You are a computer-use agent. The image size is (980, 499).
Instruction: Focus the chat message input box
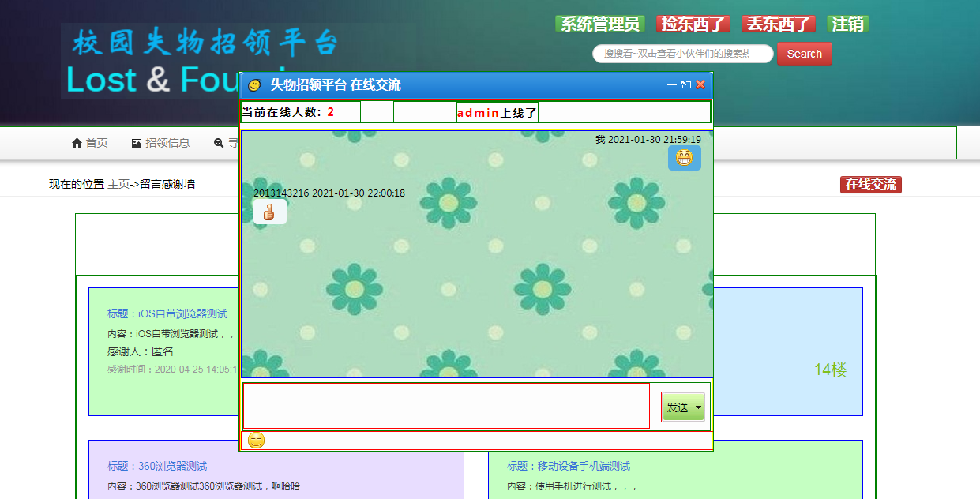tap(446, 406)
